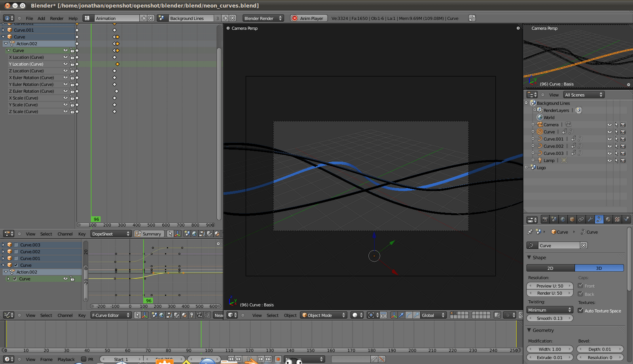Open Texture properties with the checkered icon
633x364 pixels.
(617, 219)
